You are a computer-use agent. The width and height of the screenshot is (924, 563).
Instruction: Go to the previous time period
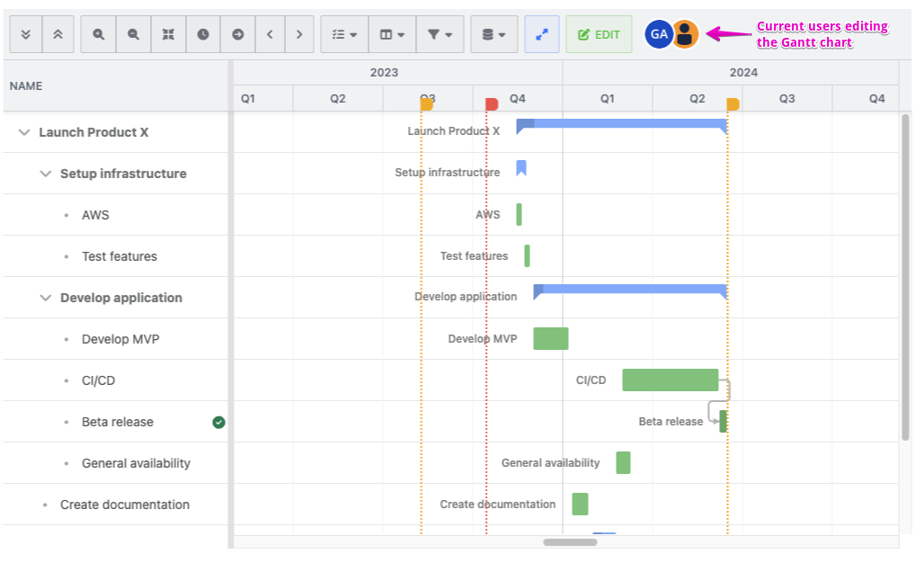270,34
